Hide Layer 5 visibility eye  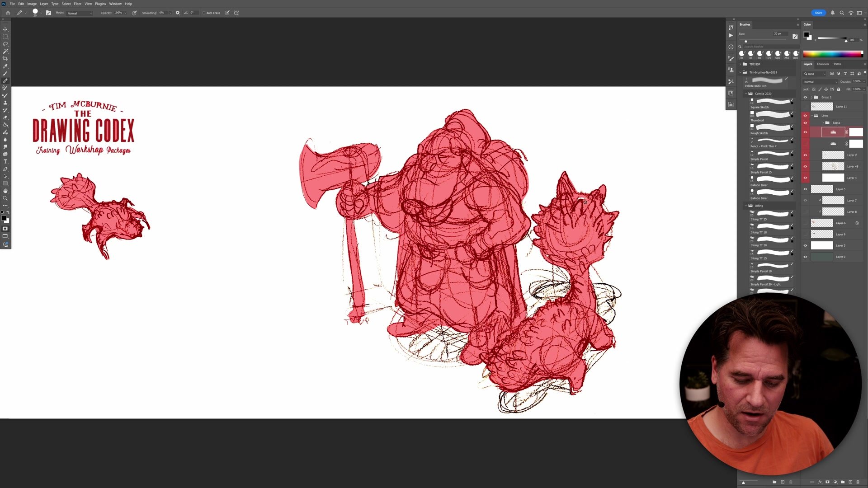click(x=805, y=189)
